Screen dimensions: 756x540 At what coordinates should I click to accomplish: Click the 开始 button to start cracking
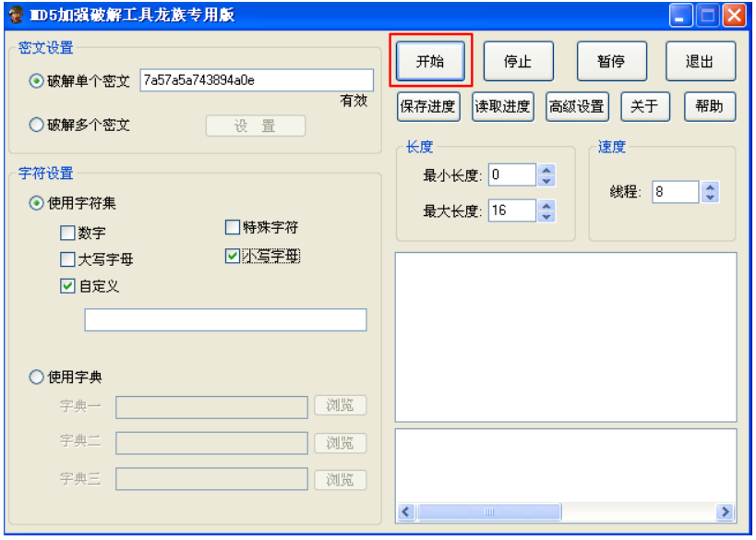(x=431, y=61)
